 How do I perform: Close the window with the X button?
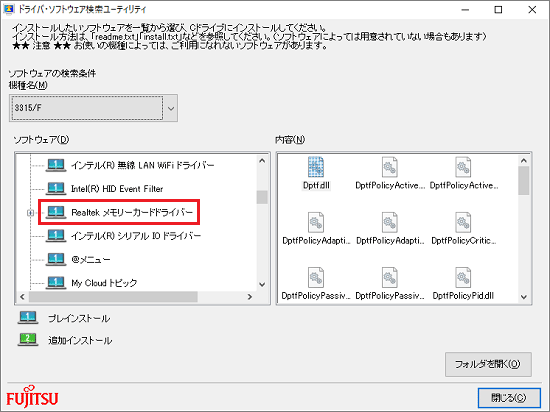532,10
